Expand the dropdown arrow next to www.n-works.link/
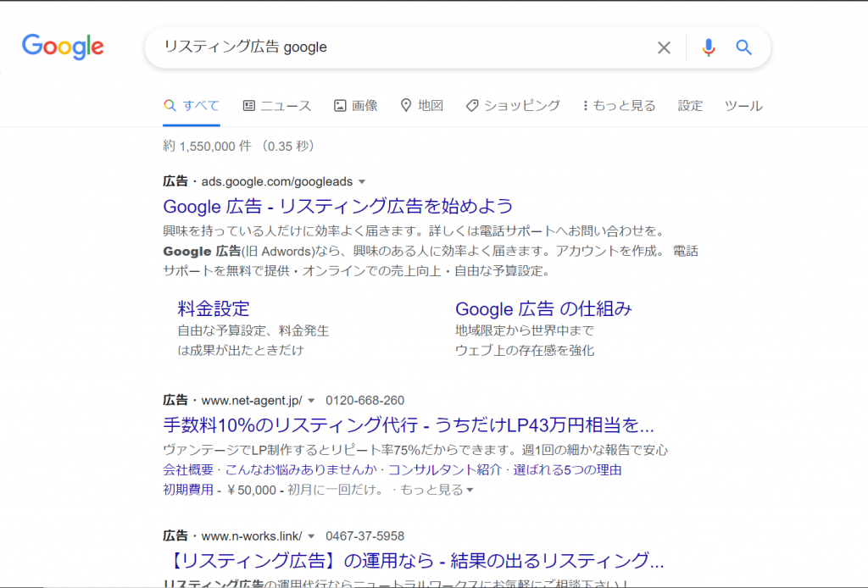 pyautogui.click(x=311, y=536)
